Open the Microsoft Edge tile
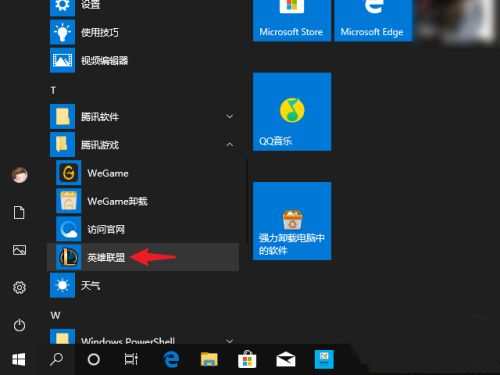This screenshot has height=375, width=500. pos(373,20)
